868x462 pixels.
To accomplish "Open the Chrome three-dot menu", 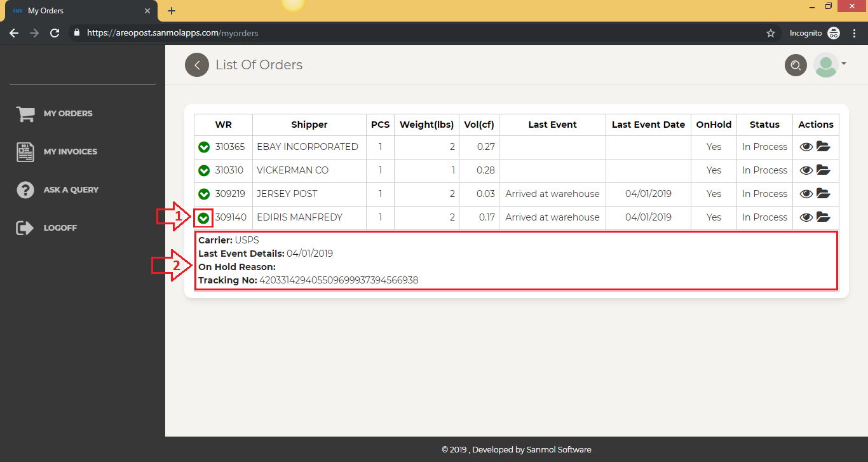I will (855, 33).
